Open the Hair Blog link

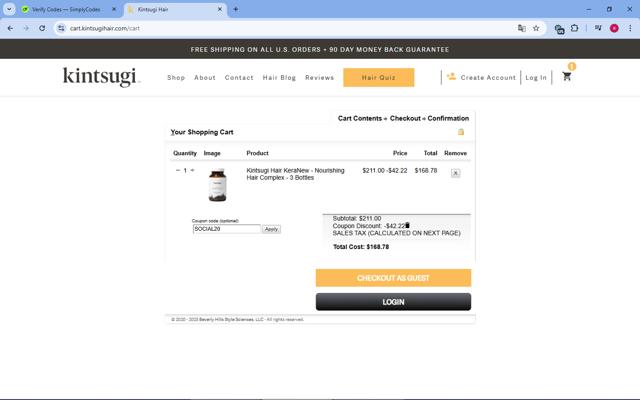tap(279, 78)
